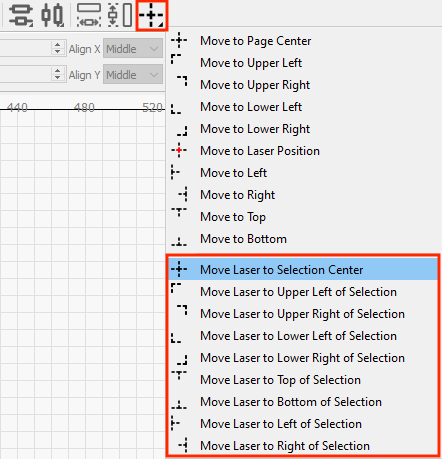Screen dimensions: 442x459
Task: Choose Move Laser to Selection Center
Action: 303,269
